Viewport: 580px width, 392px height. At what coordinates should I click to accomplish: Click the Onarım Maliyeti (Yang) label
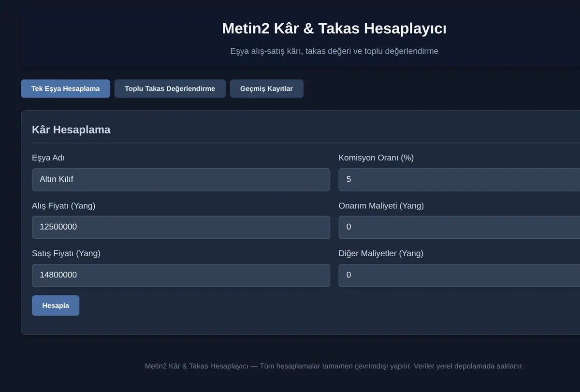[381, 206]
